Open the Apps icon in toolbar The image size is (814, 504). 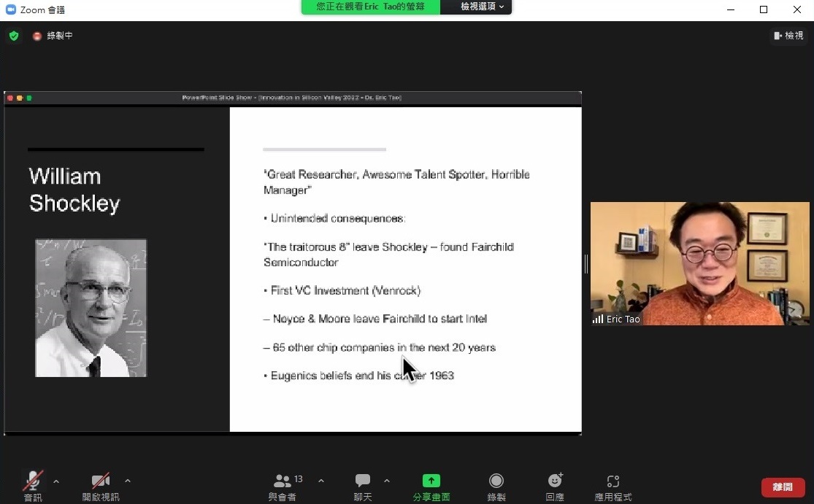(x=613, y=481)
